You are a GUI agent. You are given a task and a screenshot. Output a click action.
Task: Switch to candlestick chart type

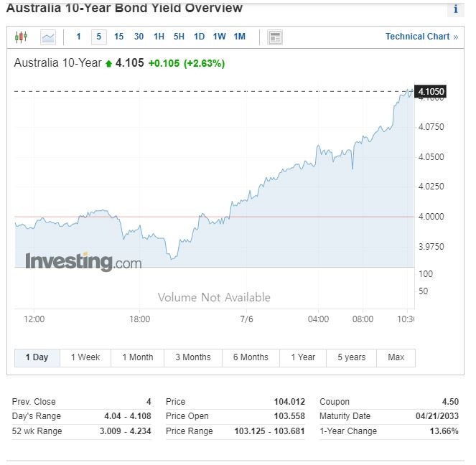click(21, 37)
